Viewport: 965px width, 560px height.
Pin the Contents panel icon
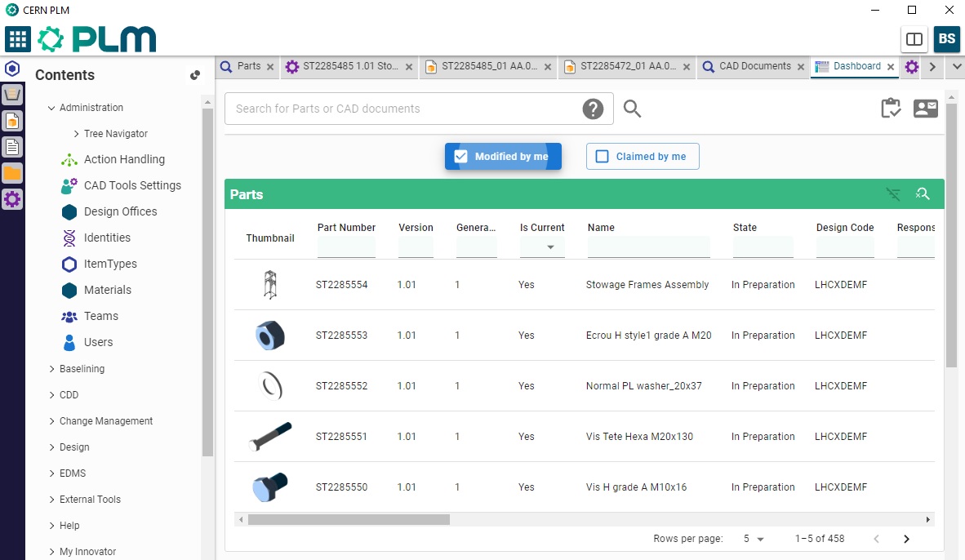(195, 75)
